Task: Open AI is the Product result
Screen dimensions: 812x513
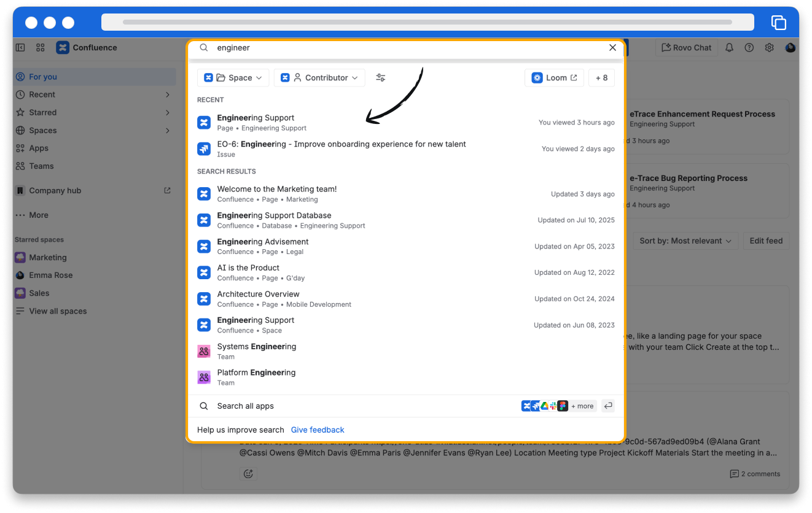Action: (x=405, y=272)
